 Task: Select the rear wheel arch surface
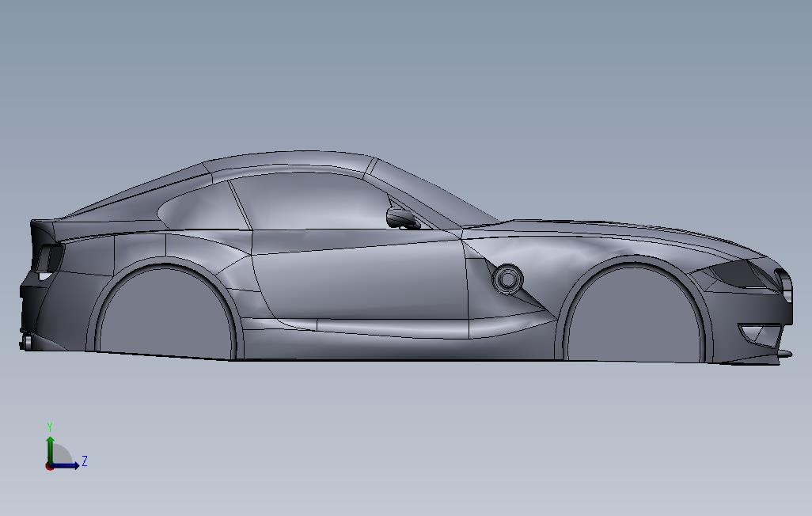coord(165,312)
